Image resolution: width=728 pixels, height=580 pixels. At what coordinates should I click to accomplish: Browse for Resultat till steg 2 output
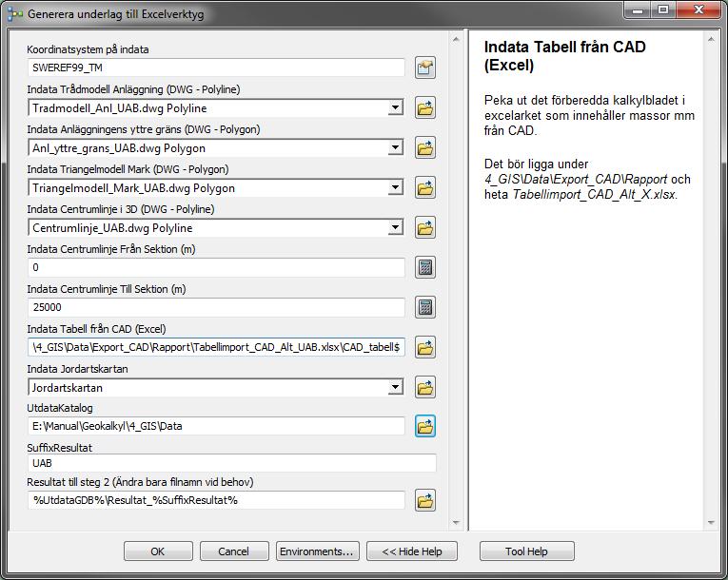coord(424,501)
